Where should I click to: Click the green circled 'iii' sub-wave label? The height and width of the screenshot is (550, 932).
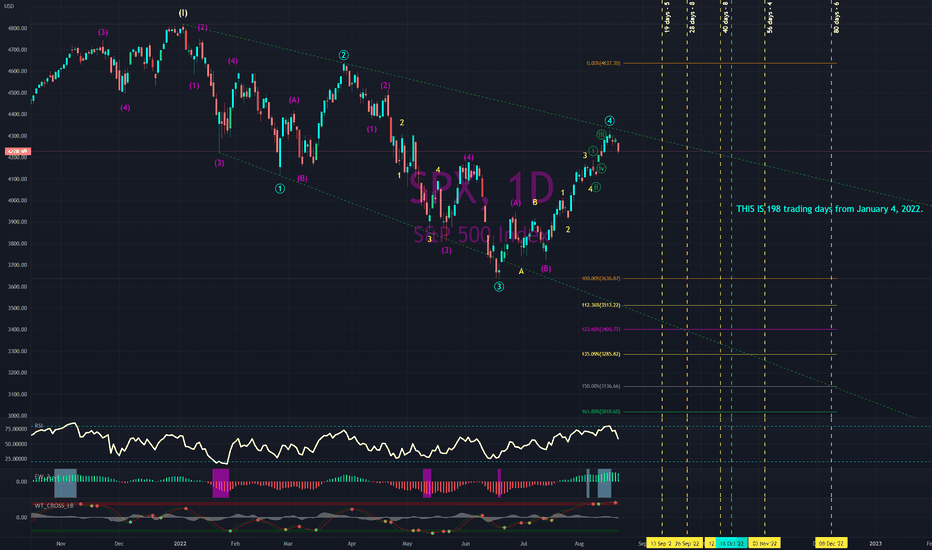pyautogui.click(x=601, y=134)
